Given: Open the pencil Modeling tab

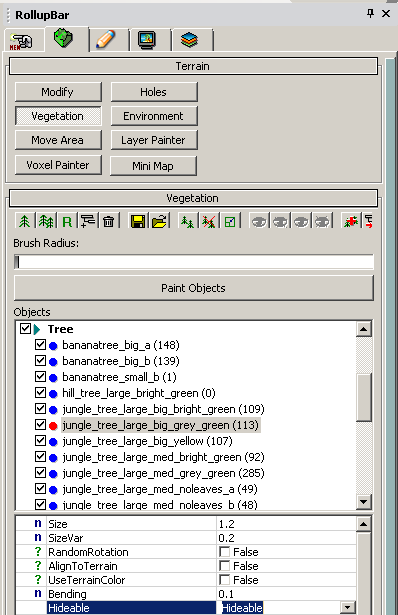Looking at the screenshot, I should (x=105, y=40).
